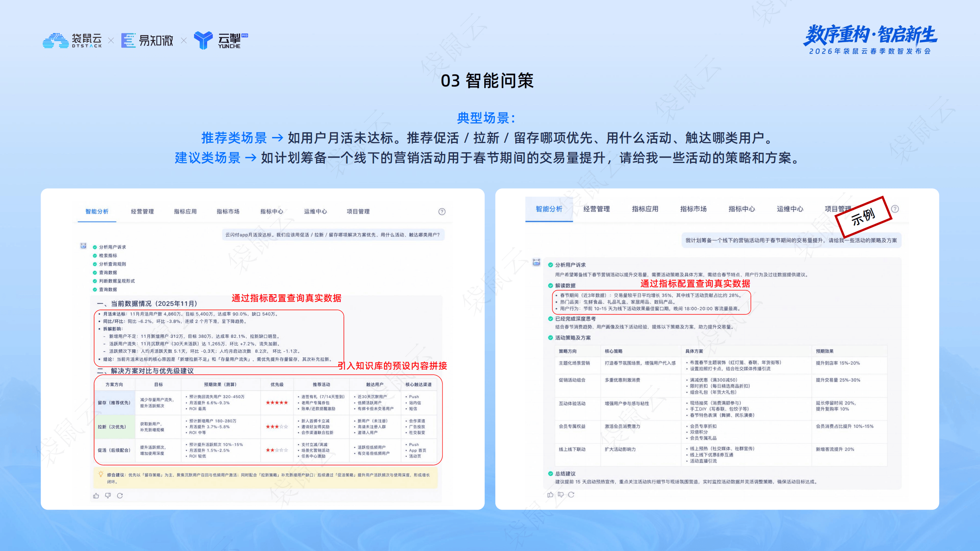The width and height of the screenshot is (980, 551).
Task: Open the help icon in left panel
Action: click(442, 212)
